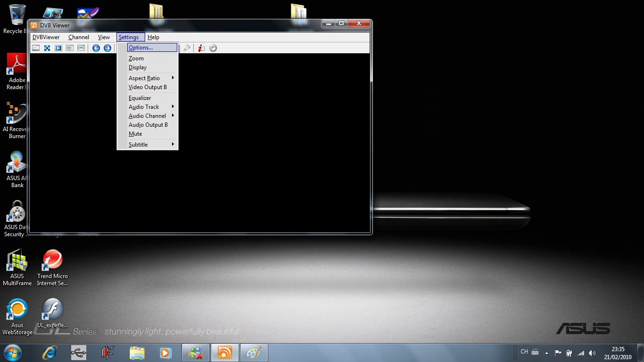Open the View menu

104,37
